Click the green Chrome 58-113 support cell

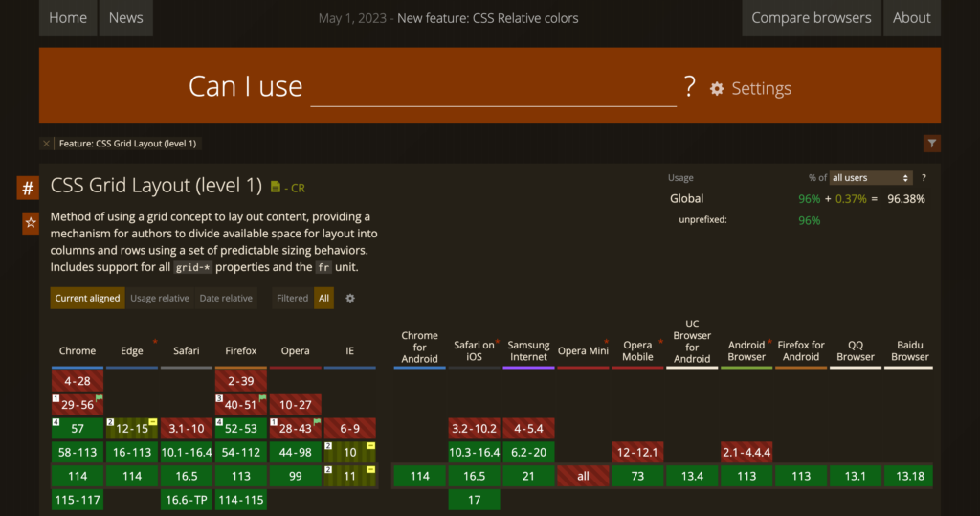click(78, 452)
